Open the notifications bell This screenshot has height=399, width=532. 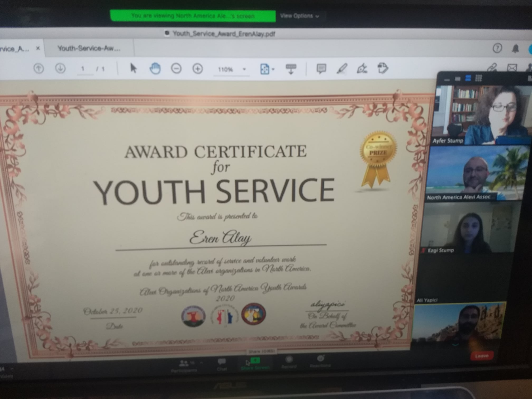pyautogui.click(x=515, y=49)
